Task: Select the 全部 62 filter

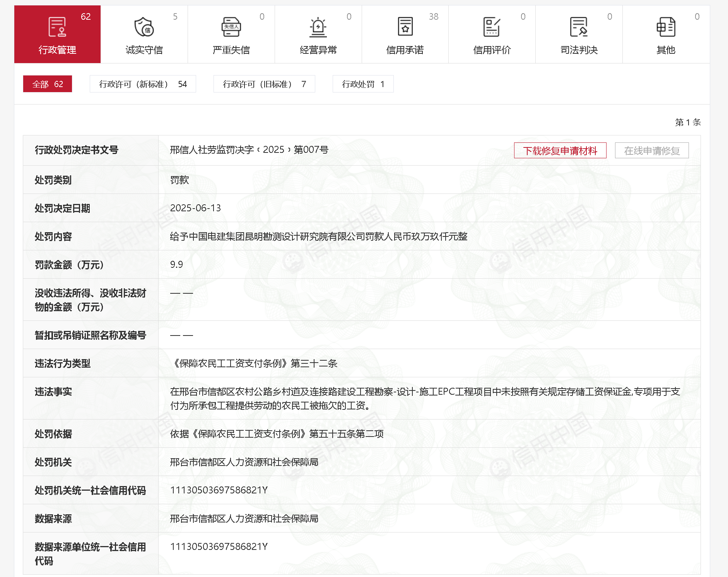Action: click(48, 84)
